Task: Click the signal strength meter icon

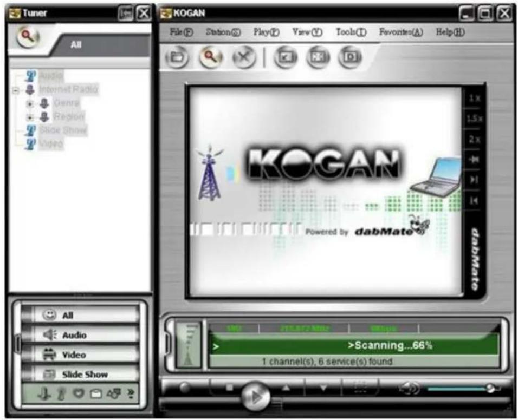Action: point(189,345)
